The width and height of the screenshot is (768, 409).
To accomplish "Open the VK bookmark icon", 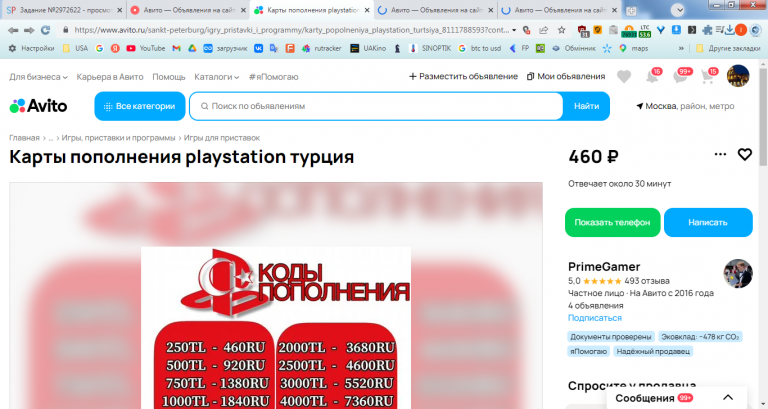I will click(258, 48).
